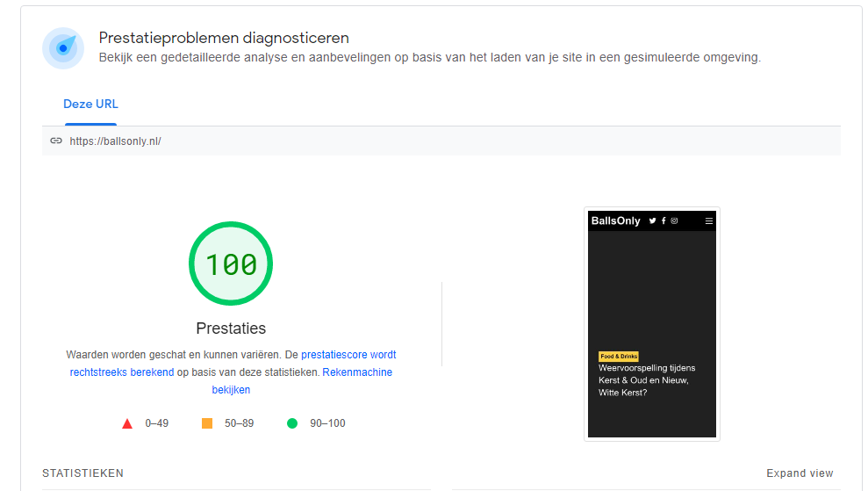Image resolution: width=868 pixels, height=491 pixels.
Task: Click the 50–89 legend range text
Action: 239,423
